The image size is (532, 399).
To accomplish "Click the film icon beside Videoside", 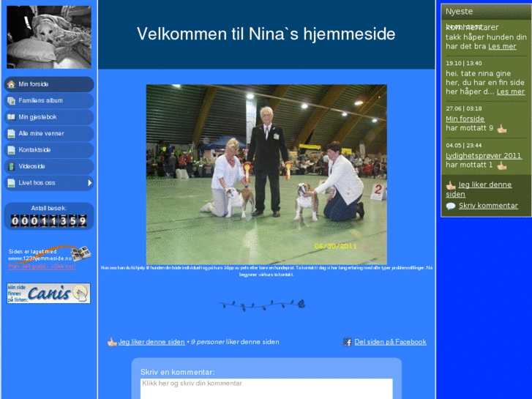I will click(11, 166).
